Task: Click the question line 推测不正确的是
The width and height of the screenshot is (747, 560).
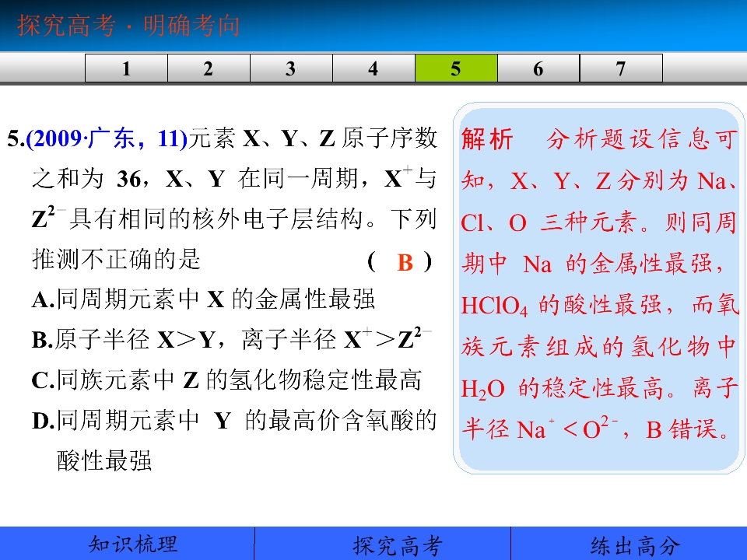Action: (116, 260)
